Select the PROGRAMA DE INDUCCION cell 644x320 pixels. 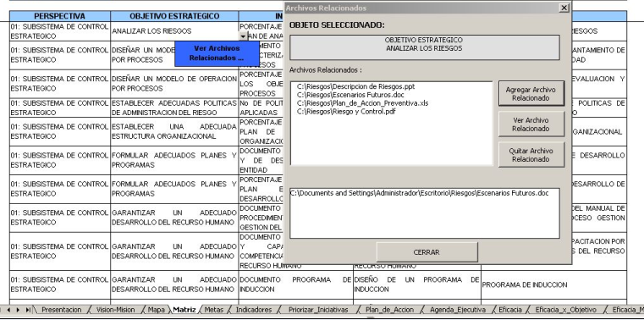(553, 284)
